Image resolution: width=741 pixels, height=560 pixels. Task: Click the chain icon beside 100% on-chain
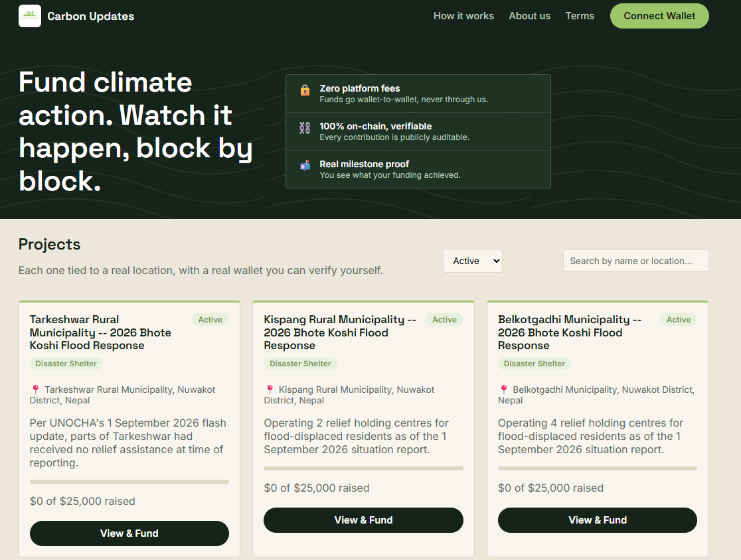pyautogui.click(x=305, y=128)
